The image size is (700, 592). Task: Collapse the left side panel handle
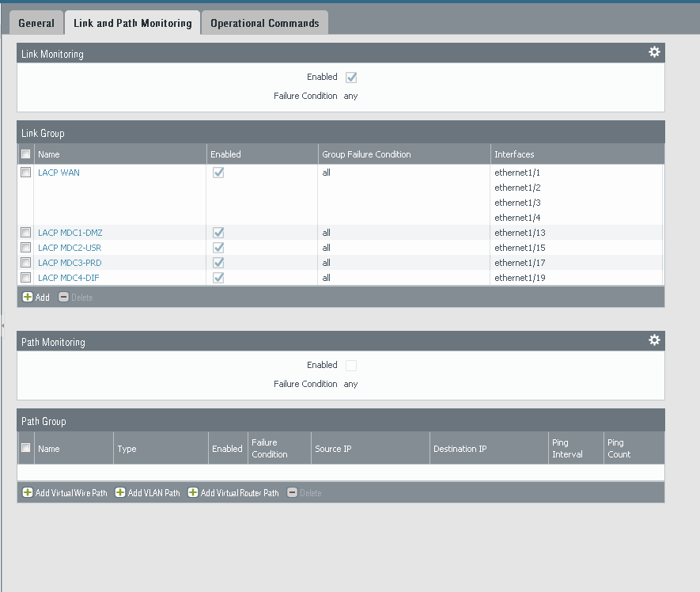tap(2, 324)
